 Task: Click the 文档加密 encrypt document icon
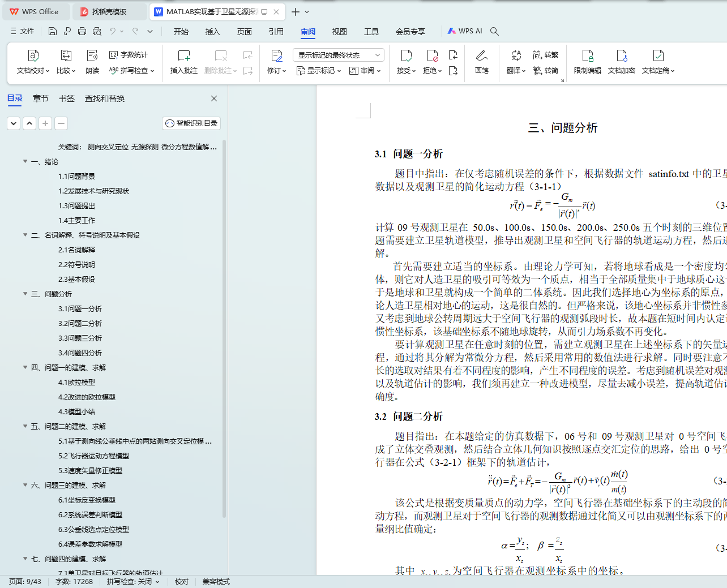[622, 55]
